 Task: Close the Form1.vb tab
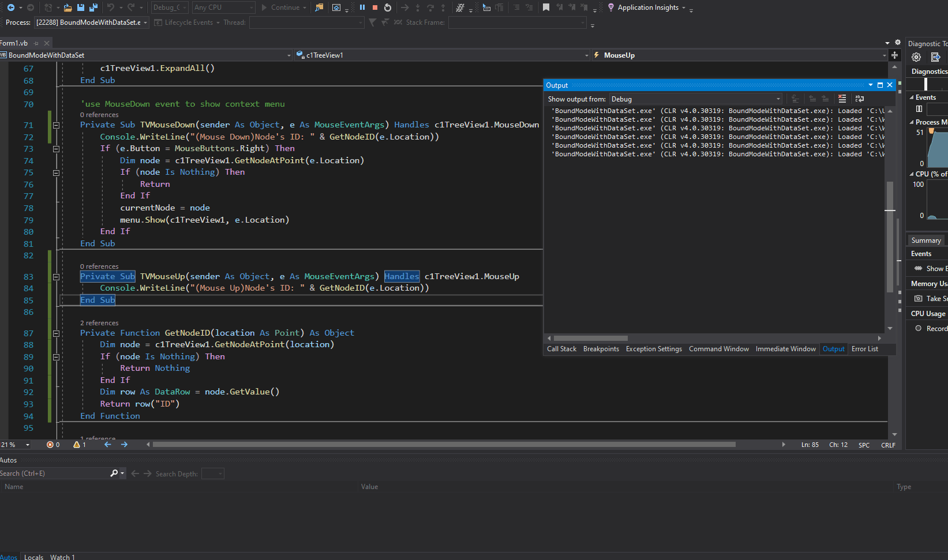47,43
